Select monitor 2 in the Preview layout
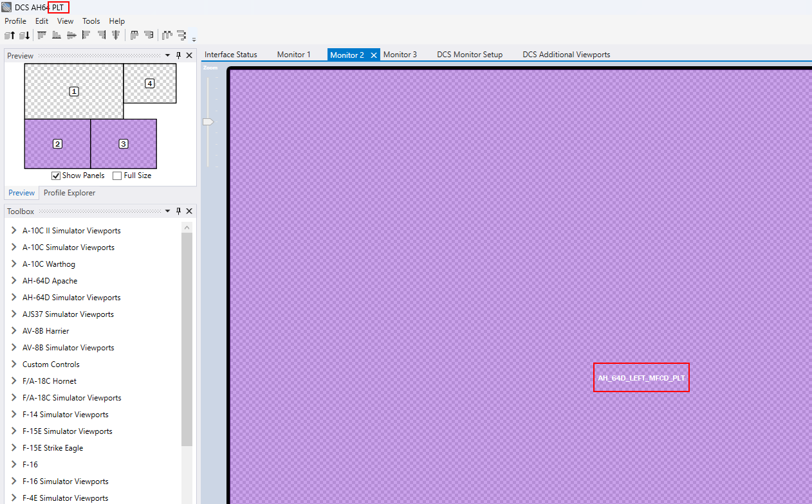This screenshot has width=812, height=504. (57, 144)
